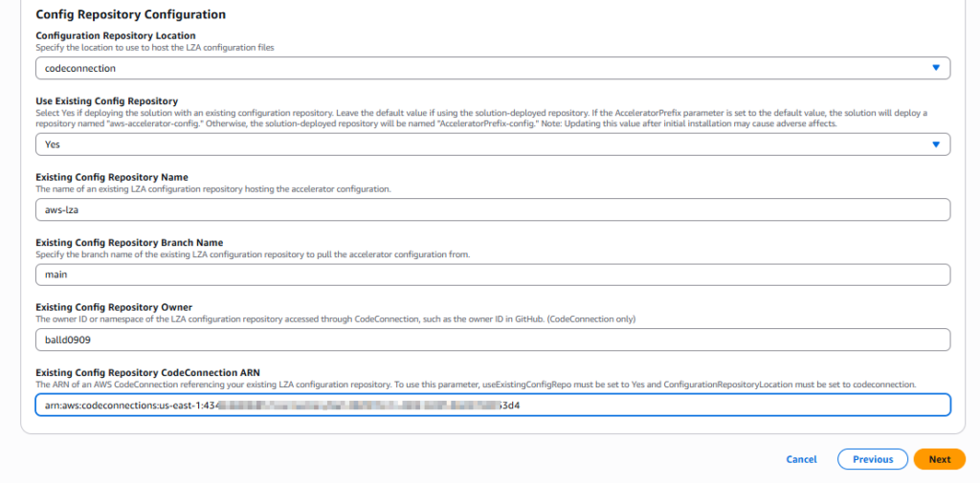Viewport: 980px width, 483px height.
Task: Select the repository owner field with balld0909
Action: tap(492, 340)
